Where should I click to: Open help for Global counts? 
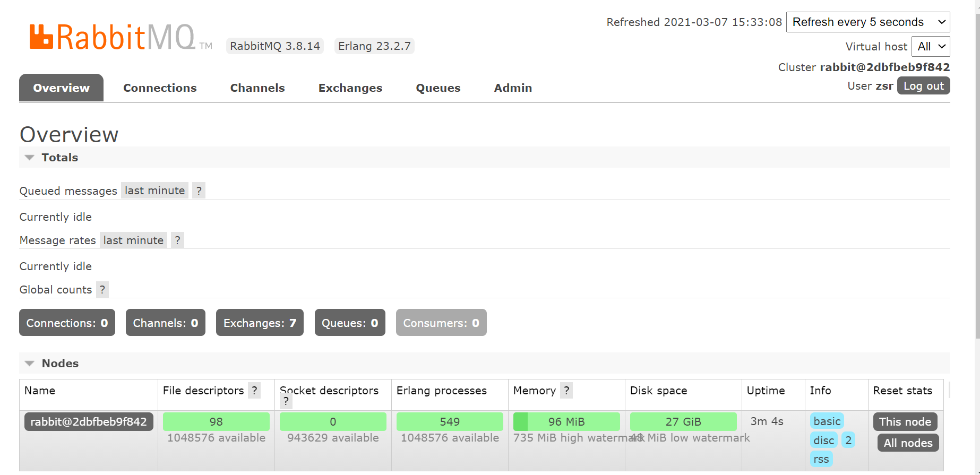(x=102, y=290)
